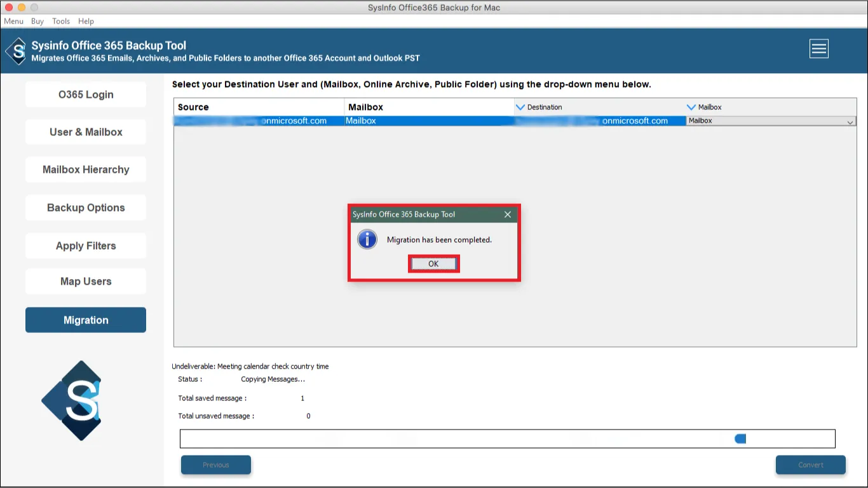Click the blue info icon in dialog
The image size is (868, 488).
[367, 240]
